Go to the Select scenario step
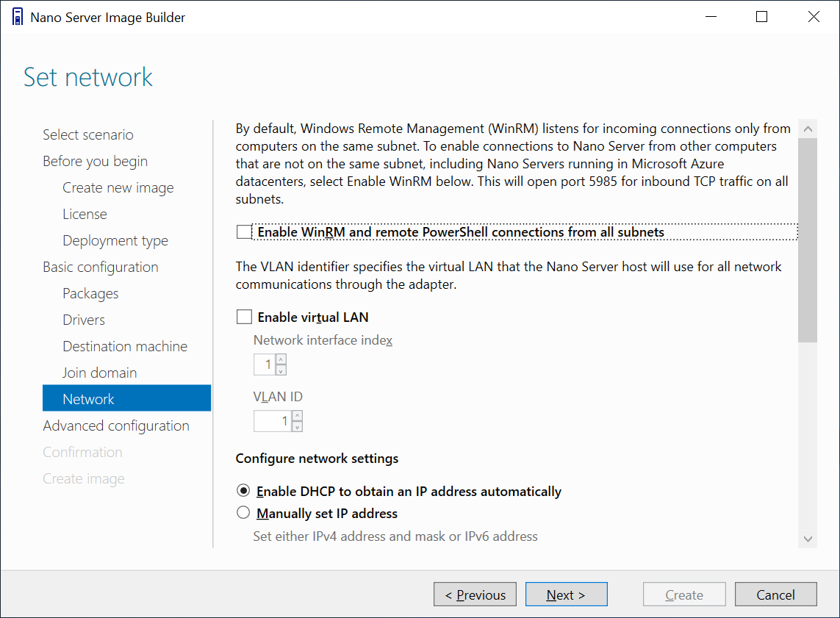840x618 pixels. point(88,134)
